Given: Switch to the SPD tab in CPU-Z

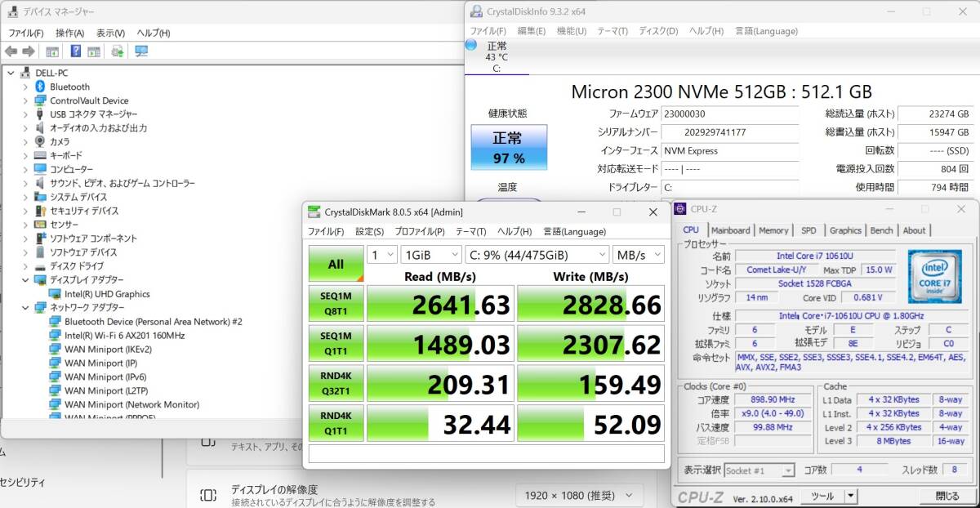Looking at the screenshot, I should point(808,230).
